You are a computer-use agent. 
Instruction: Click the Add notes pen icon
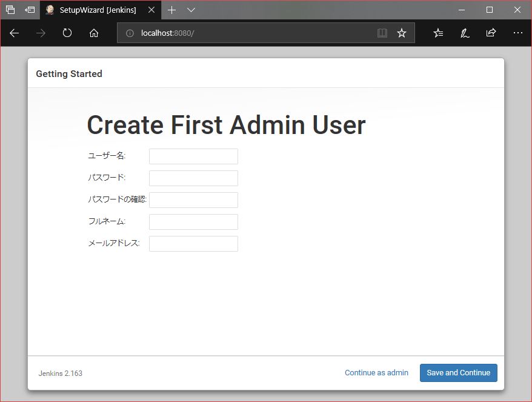coord(465,33)
